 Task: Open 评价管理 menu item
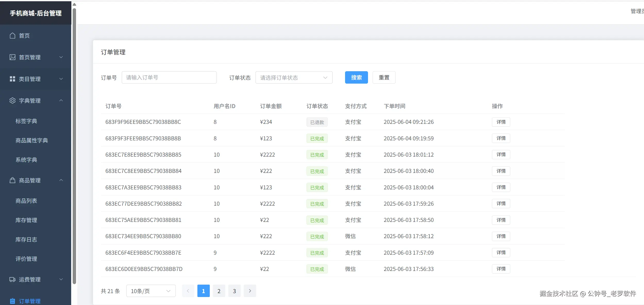pos(26,259)
